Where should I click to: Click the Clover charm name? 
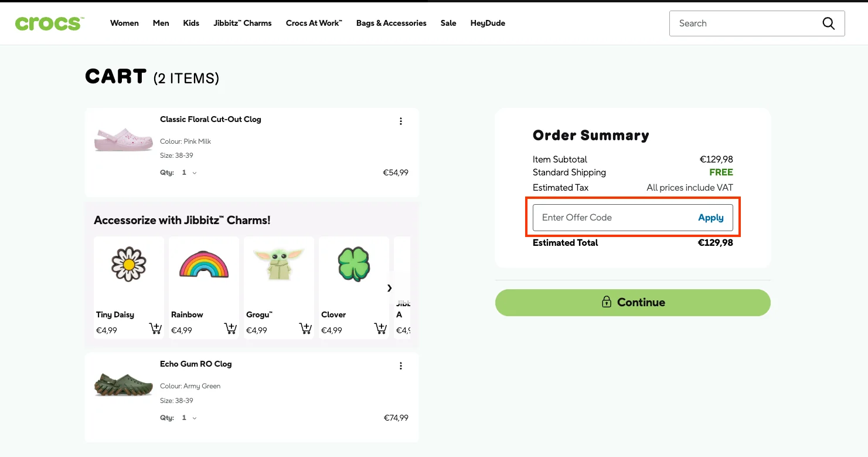(333, 315)
